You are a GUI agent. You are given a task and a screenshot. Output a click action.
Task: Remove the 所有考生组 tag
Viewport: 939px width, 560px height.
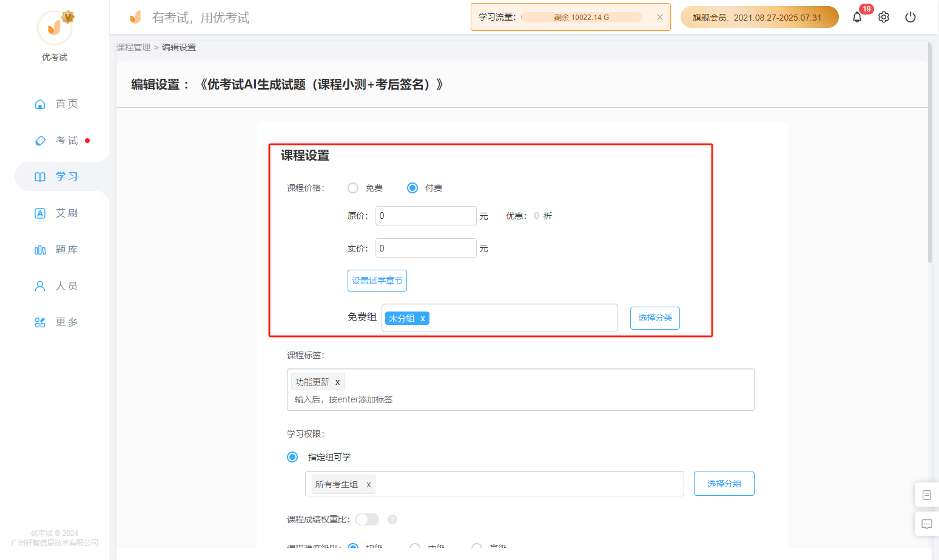[x=368, y=484]
